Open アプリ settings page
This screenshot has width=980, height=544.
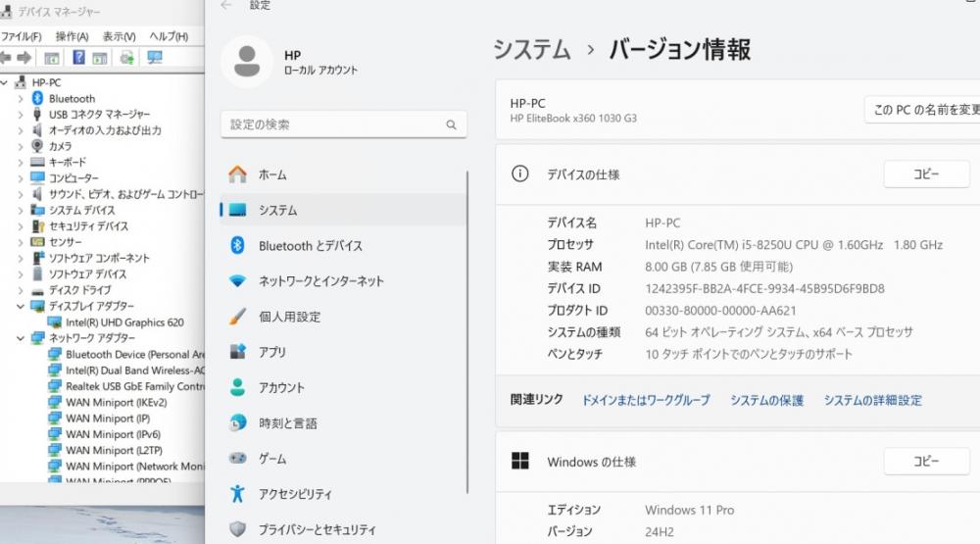342,352
